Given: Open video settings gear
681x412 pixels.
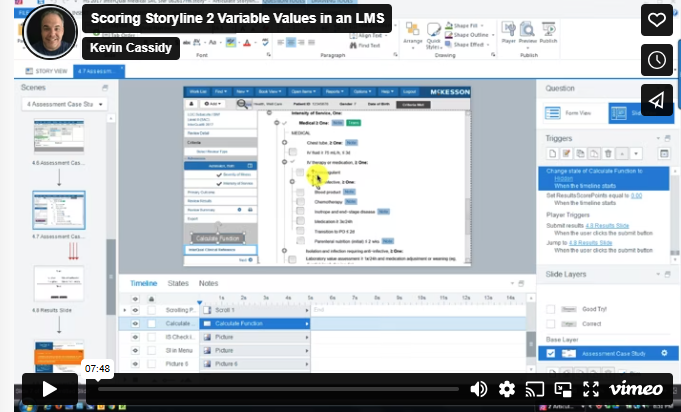Looking at the screenshot, I should 507,389.
